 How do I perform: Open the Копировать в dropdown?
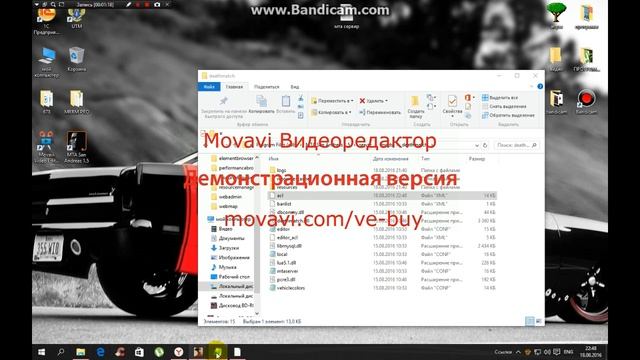[331, 112]
